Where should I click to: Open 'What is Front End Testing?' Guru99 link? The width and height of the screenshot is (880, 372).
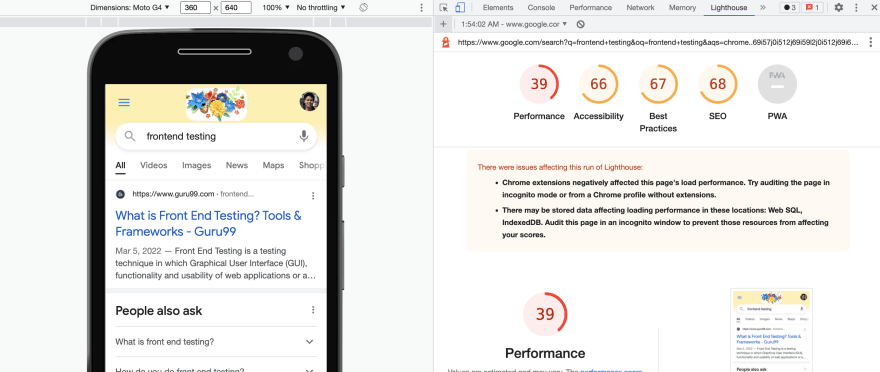[x=208, y=223]
